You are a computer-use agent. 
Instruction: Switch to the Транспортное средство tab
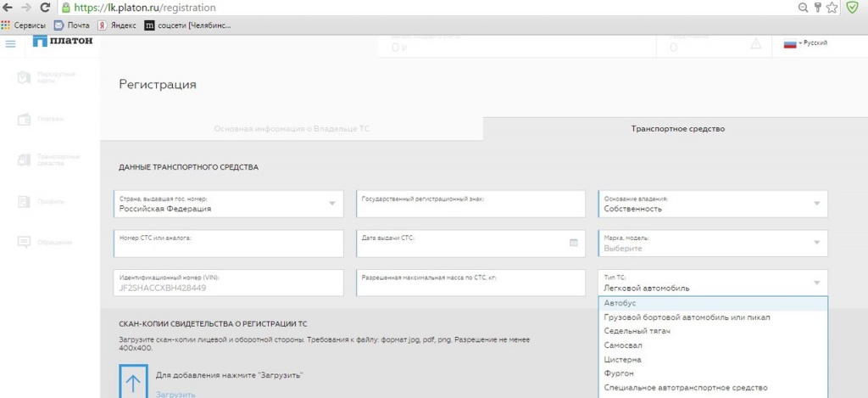tap(677, 129)
